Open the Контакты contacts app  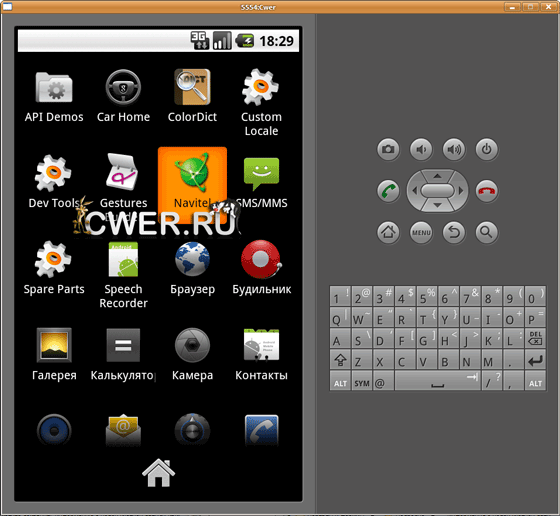point(261,355)
